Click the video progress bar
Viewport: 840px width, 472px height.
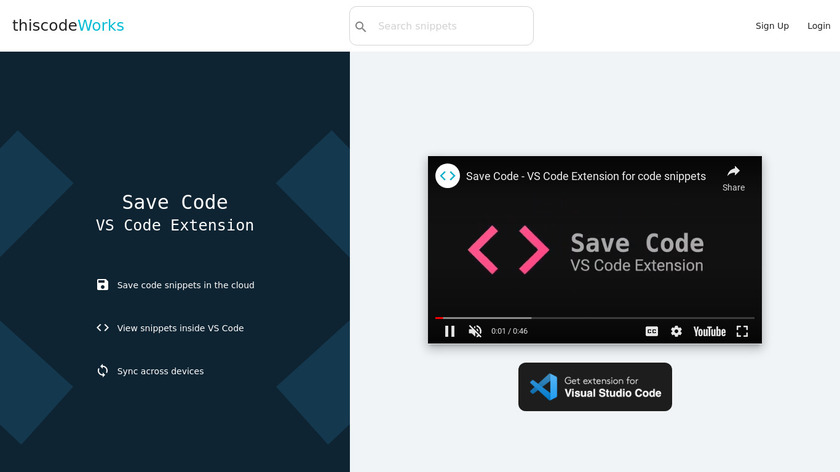[595, 318]
